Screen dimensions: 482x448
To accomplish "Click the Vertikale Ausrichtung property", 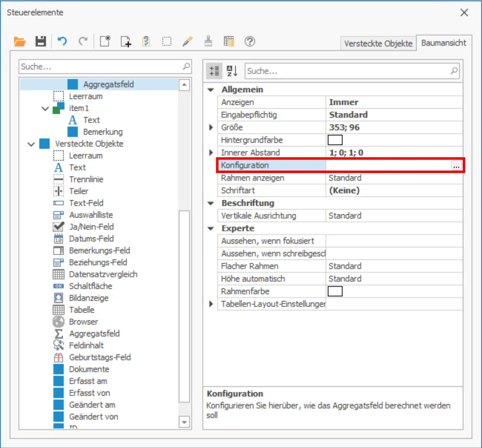I will pos(340,216).
